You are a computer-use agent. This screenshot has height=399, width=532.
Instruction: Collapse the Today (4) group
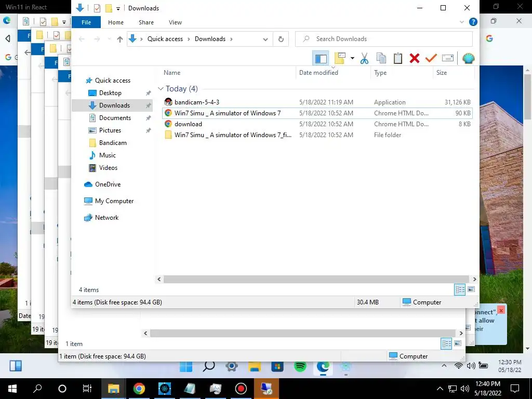click(161, 89)
